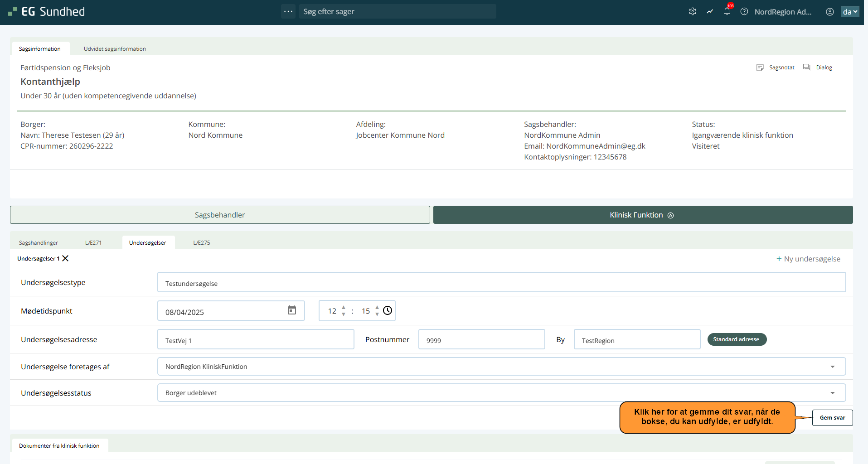Add a new examination via Ny undersøgelse
This screenshot has width=868, height=464.
point(808,259)
